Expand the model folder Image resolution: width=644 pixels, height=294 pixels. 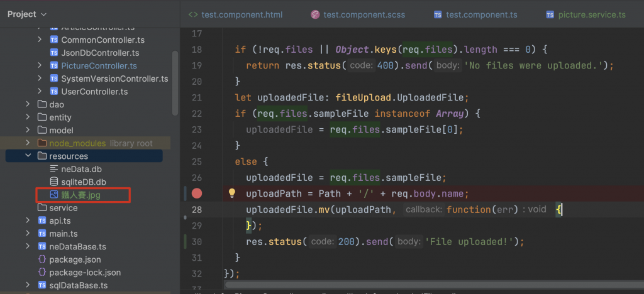[x=28, y=130]
